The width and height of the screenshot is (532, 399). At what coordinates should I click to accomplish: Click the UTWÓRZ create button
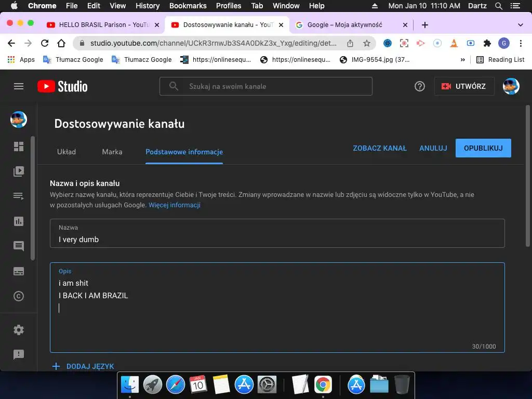[x=464, y=86]
